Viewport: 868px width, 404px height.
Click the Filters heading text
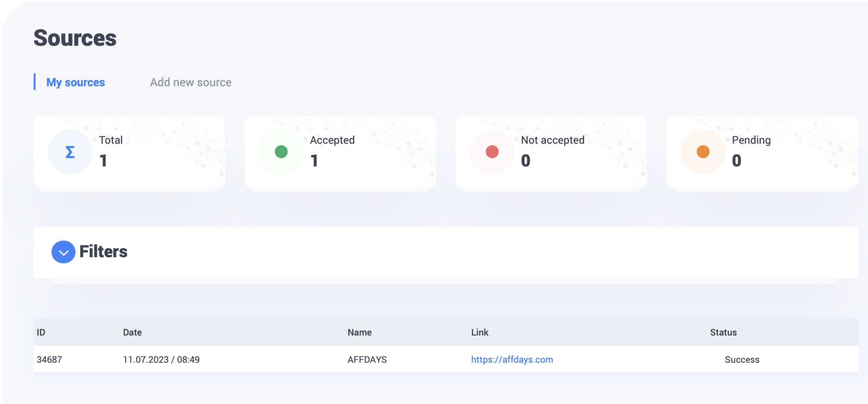[103, 251]
